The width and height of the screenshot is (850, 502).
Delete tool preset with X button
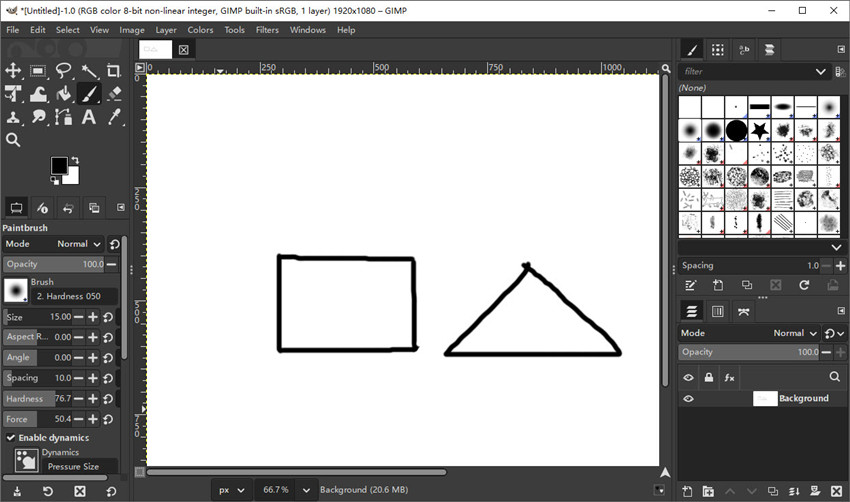(80, 491)
